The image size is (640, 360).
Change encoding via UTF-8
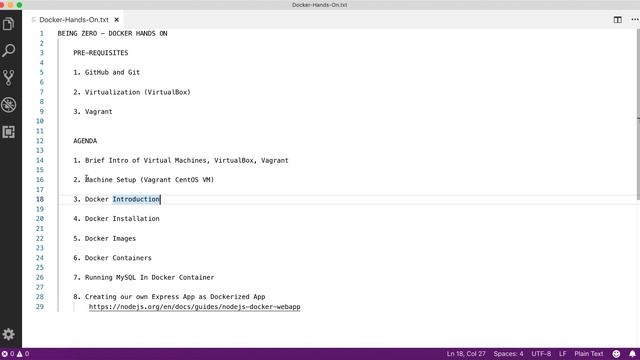[x=541, y=354]
